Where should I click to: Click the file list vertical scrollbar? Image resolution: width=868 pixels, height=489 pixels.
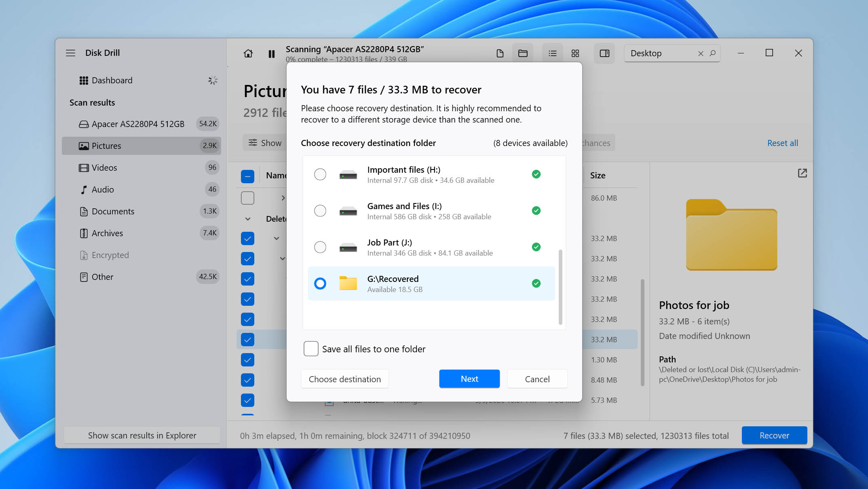point(642,332)
